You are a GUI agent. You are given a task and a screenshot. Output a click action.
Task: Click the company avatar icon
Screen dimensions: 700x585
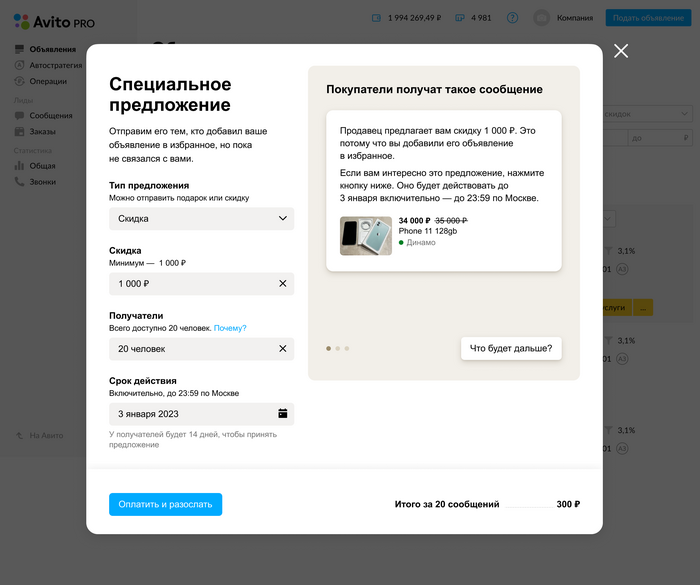tap(542, 18)
